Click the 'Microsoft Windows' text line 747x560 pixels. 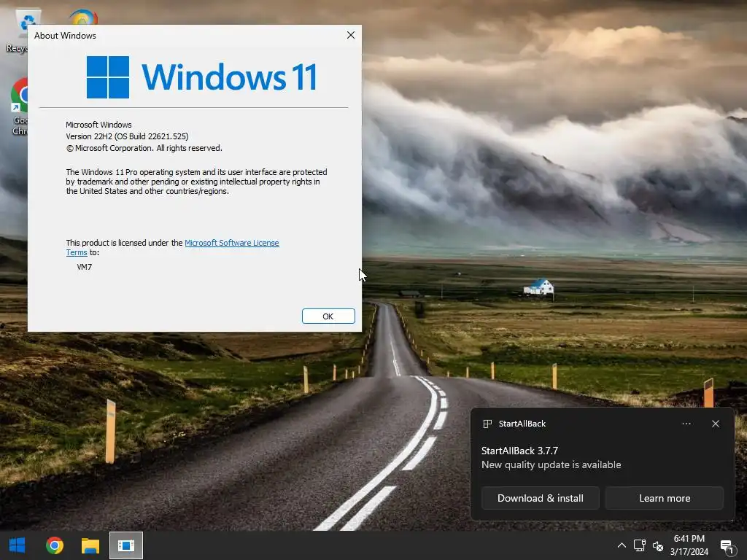tap(98, 125)
